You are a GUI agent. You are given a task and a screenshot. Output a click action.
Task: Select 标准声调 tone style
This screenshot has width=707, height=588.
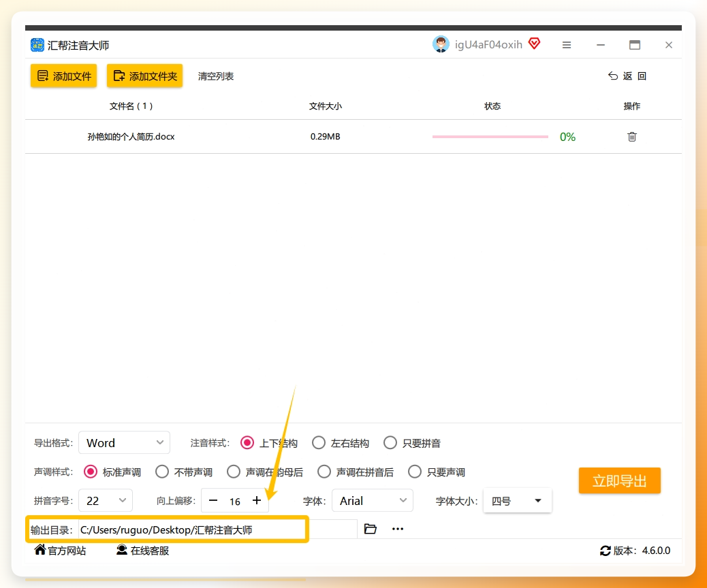point(112,472)
